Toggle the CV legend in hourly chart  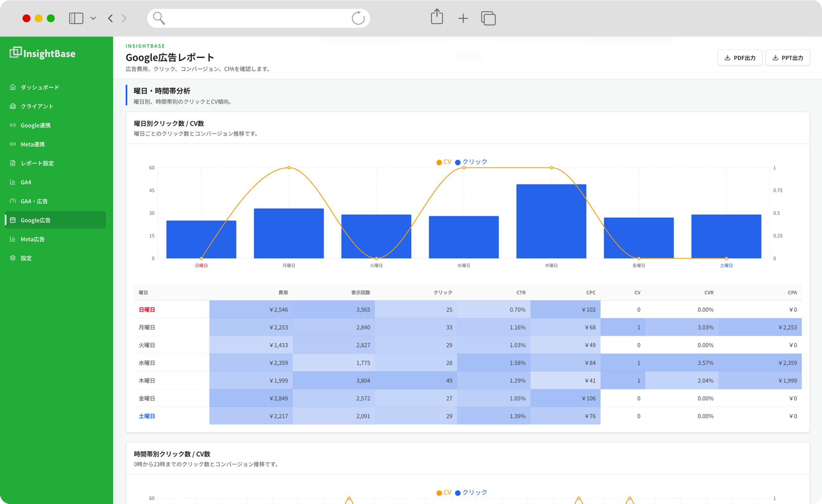[444, 493]
